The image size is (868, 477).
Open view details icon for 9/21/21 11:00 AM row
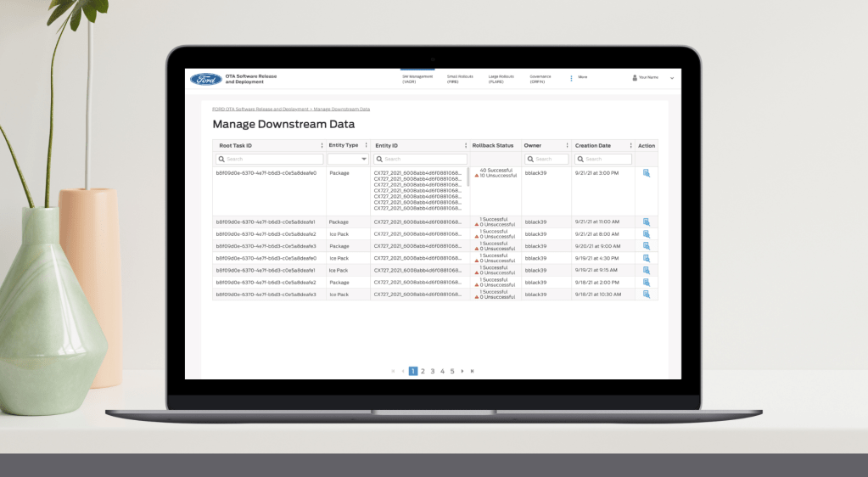646,222
